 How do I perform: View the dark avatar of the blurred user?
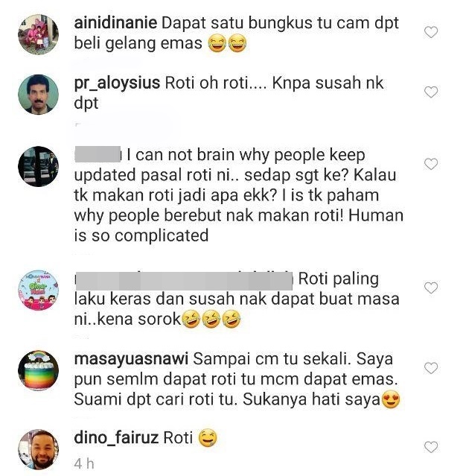[38, 166]
